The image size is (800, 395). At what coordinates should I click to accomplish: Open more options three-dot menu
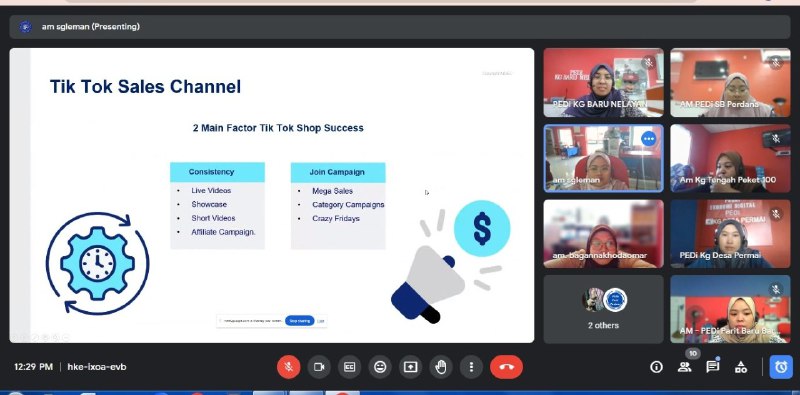pos(471,367)
